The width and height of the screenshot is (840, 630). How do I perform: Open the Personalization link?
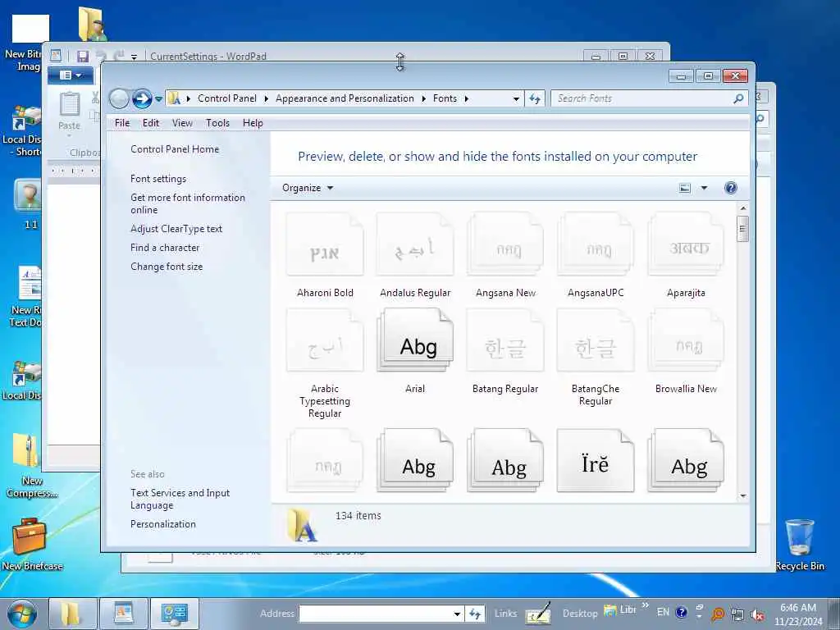[163, 524]
